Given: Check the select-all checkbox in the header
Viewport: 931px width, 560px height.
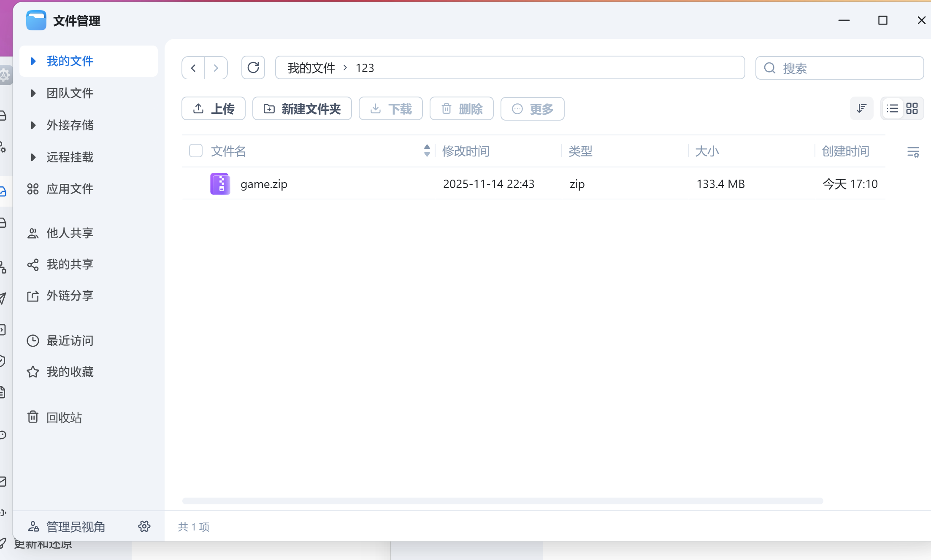Looking at the screenshot, I should point(196,151).
